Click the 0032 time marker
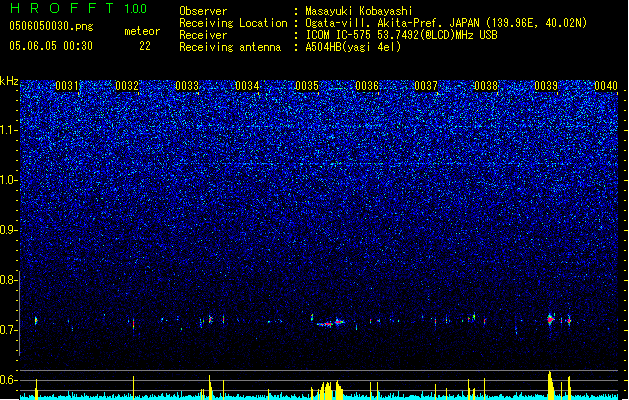629x400 pixels. 127,86
